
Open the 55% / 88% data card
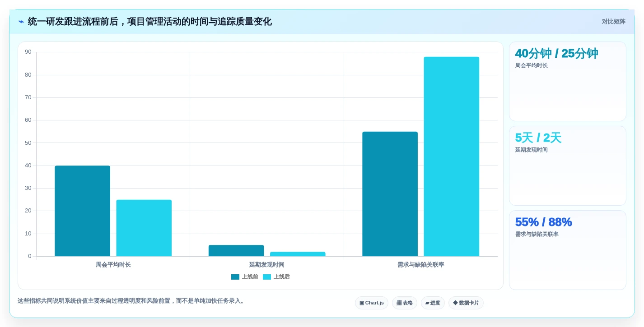pos(568,250)
